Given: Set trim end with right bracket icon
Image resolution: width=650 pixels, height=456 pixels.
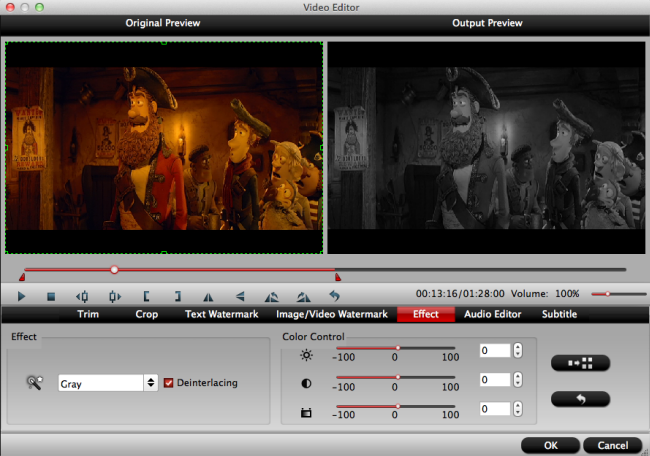Looking at the screenshot, I should pos(177,296).
